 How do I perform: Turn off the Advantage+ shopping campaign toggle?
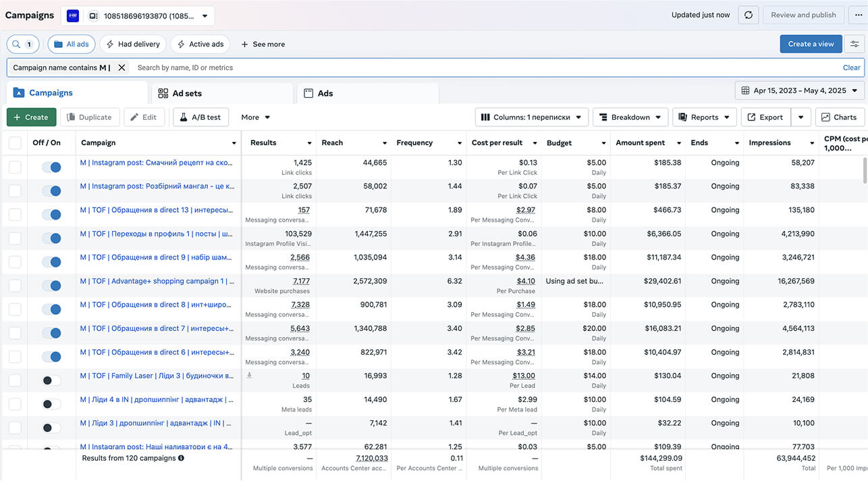51,285
